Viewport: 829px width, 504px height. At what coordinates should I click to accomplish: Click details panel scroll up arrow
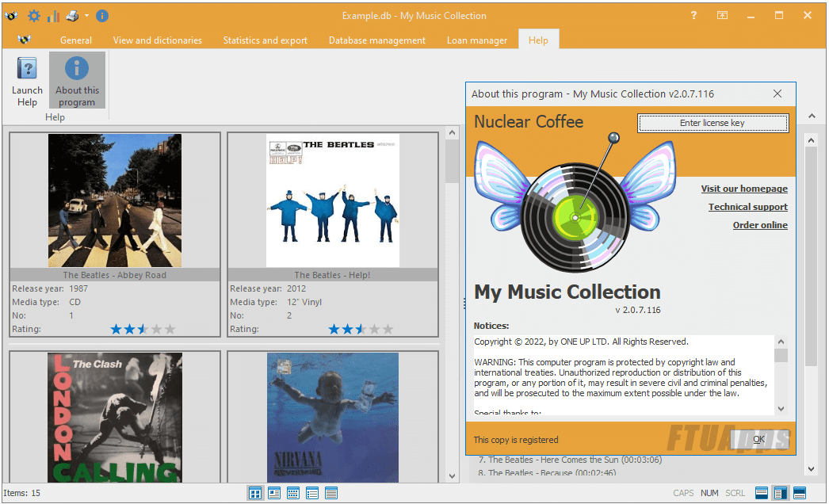[812, 140]
